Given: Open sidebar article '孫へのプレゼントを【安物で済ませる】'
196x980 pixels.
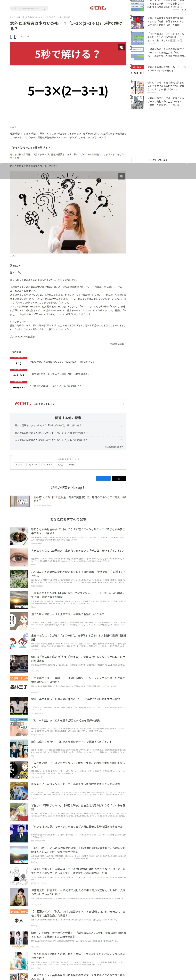Looking at the screenshot, I should pyautogui.click(x=166, y=86).
